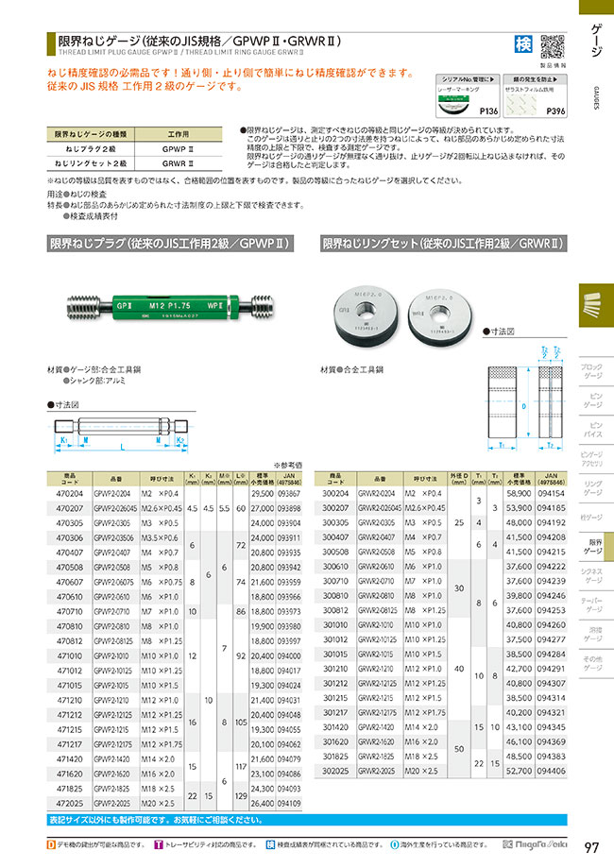Open the ピンゲージ side tab
This screenshot has height=868, width=614.
(590, 400)
